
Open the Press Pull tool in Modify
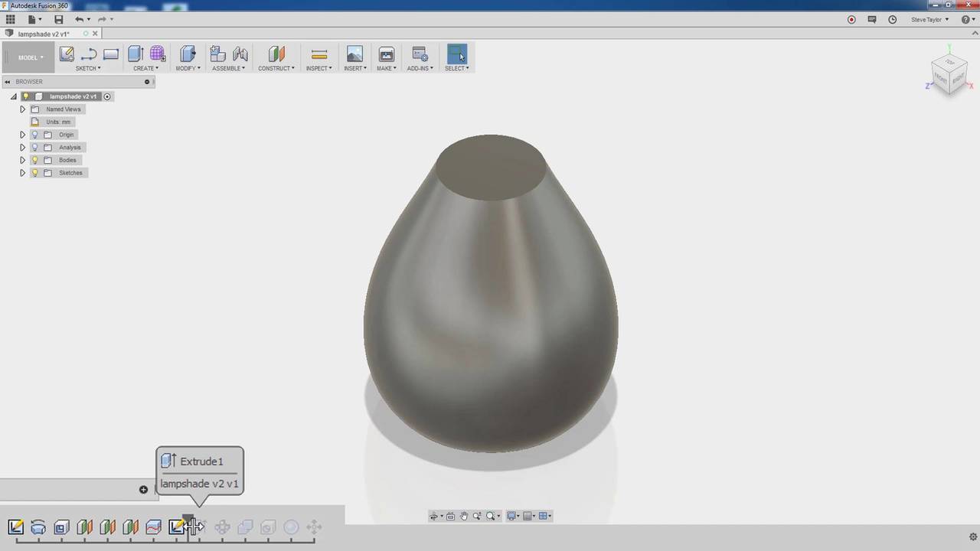(187, 54)
